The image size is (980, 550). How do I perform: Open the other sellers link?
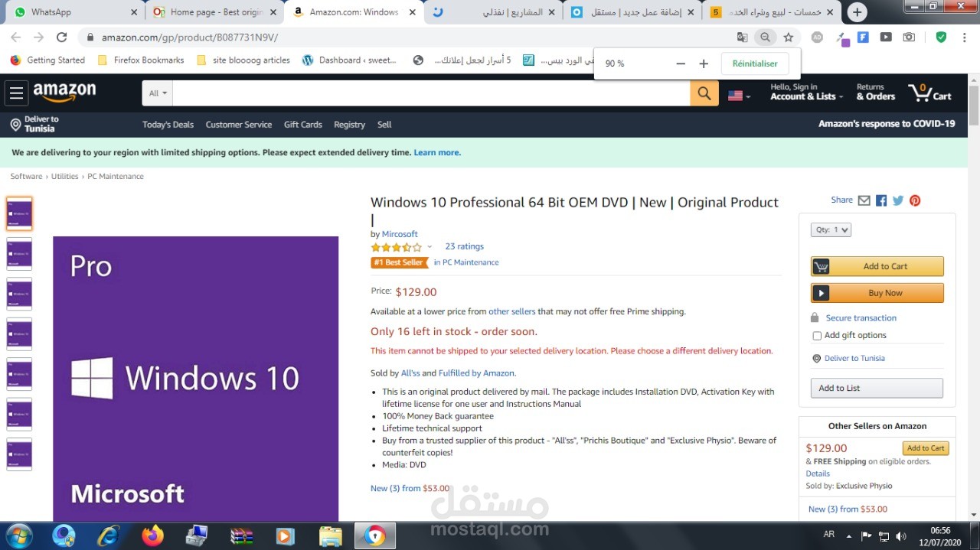[x=511, y=311]
